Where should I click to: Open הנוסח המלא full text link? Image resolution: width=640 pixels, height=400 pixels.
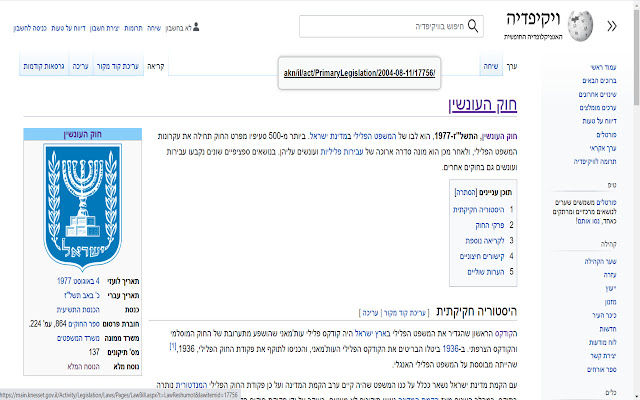click(83, 367)
